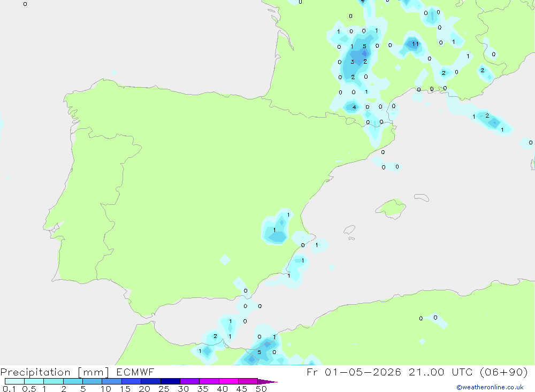This screenshot has height=392, width=535.
Task: Click the 40–45 mm magenta legend swatch
Action: [228, 381]
